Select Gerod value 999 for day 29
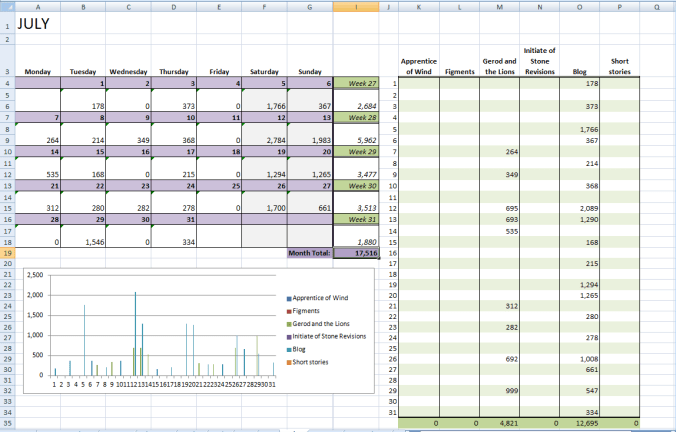 (499, 390)
